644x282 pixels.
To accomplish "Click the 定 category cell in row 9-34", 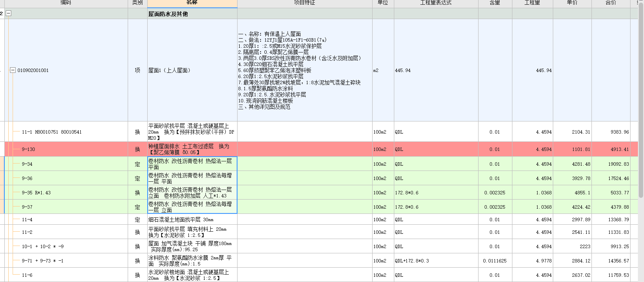I will [138, 164].
